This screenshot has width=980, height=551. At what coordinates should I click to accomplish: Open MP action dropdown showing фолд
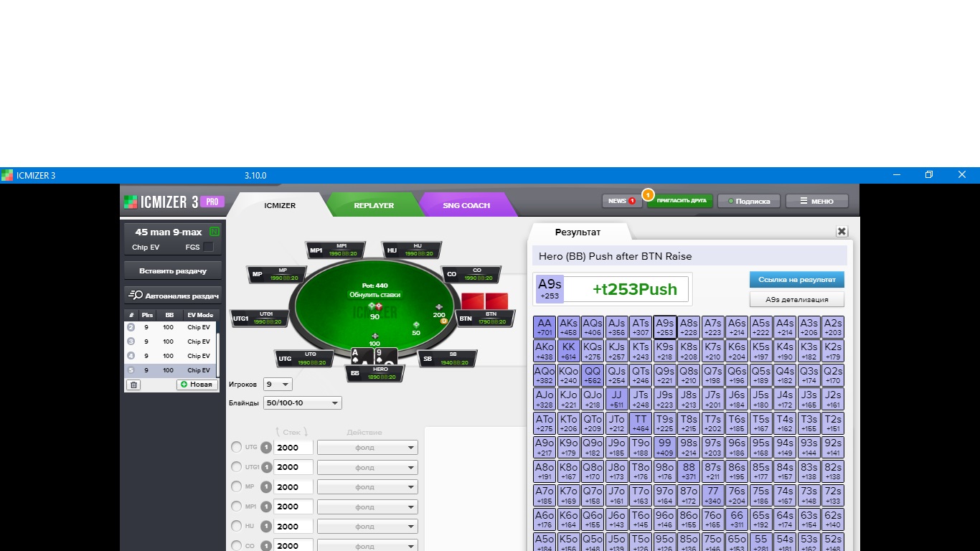[x=367, y=487]
